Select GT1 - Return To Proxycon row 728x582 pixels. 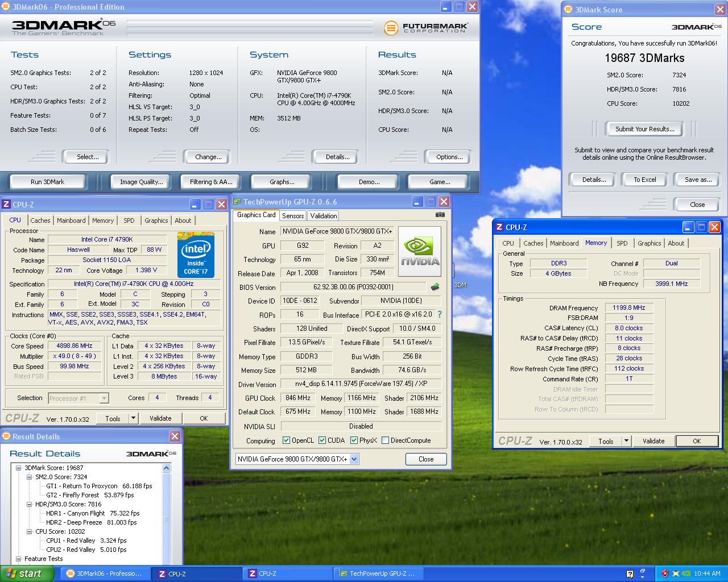pos(99,486)
